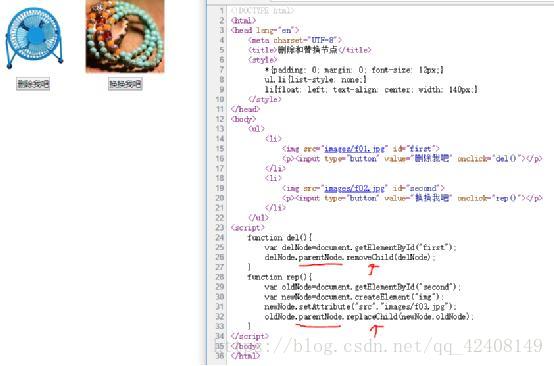Click createElement("img") in line 30
554x366 pixels.
397,297
